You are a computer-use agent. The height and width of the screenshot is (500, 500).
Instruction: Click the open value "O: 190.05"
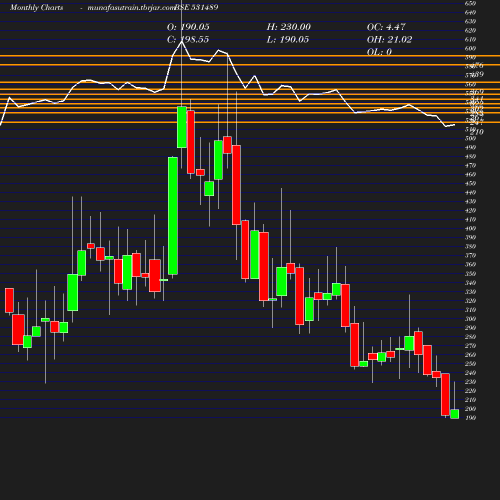pos(188,27)
